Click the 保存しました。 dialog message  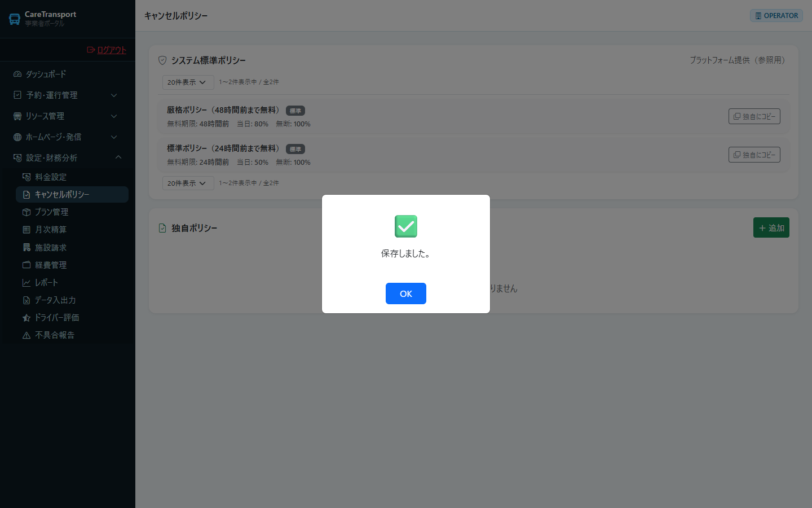(x=406, y=253)
